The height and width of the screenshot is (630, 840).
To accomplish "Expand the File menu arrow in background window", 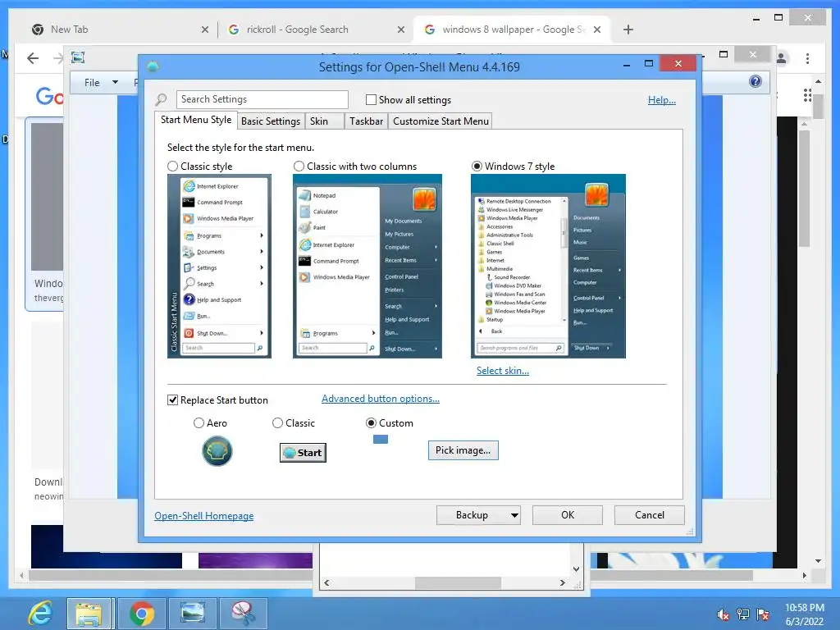I will (115, 83).
